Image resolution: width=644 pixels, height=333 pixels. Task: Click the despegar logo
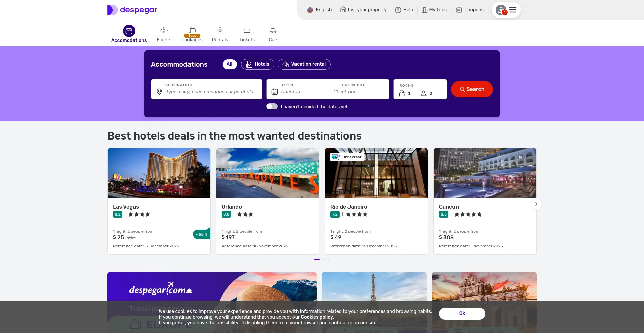point(132,10)
